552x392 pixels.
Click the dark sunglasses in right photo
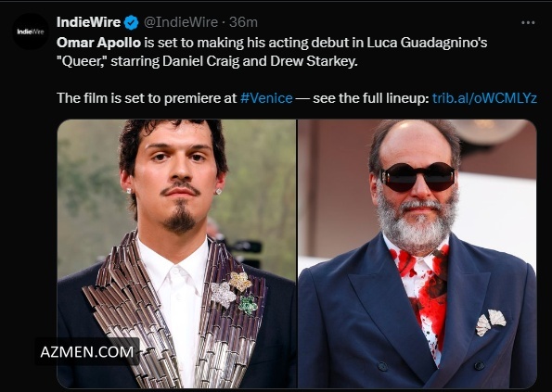417,177
